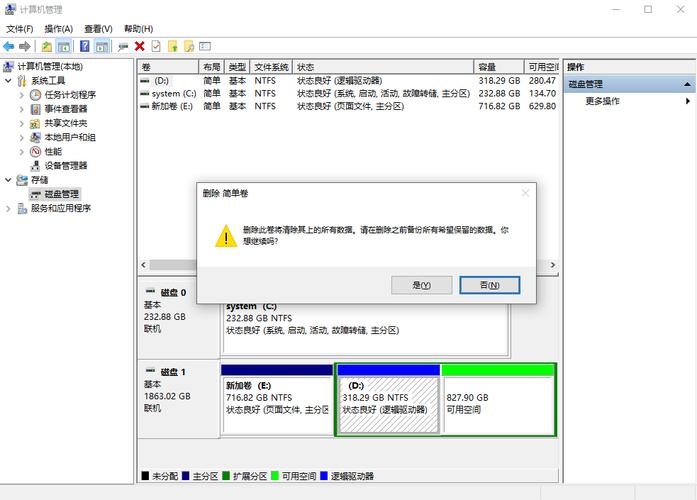
Task: Toggle the show/hide console tree icon
Action: (64, 46)
